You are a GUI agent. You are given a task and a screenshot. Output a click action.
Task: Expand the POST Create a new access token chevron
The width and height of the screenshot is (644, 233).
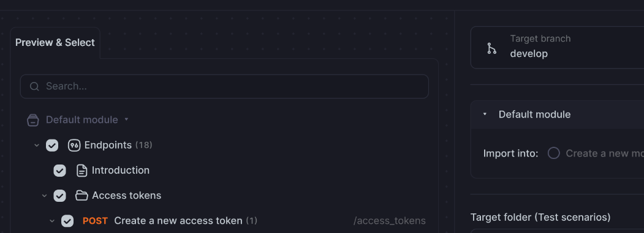coord(51,221)
